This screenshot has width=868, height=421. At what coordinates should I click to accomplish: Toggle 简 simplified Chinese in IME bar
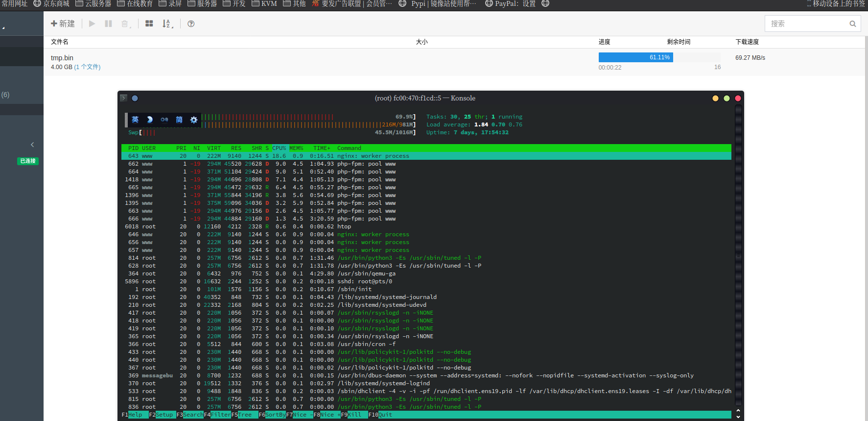coord(179,120)
